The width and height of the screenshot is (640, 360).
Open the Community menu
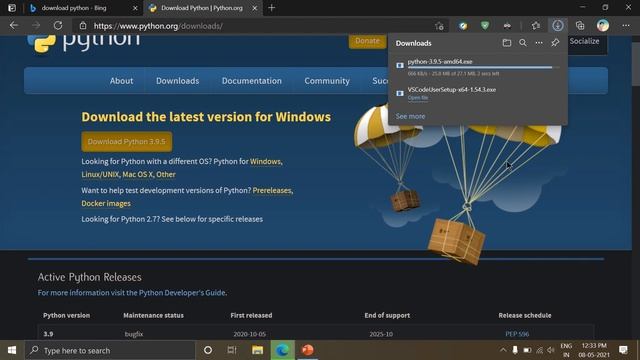(x=327, y=81)
